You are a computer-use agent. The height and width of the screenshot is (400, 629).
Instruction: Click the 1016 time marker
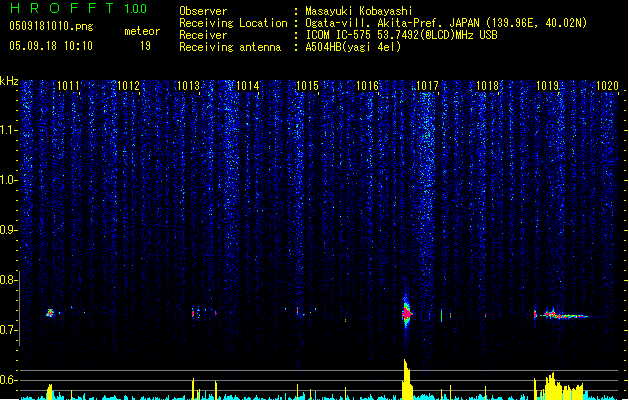(x=367, y=86)
